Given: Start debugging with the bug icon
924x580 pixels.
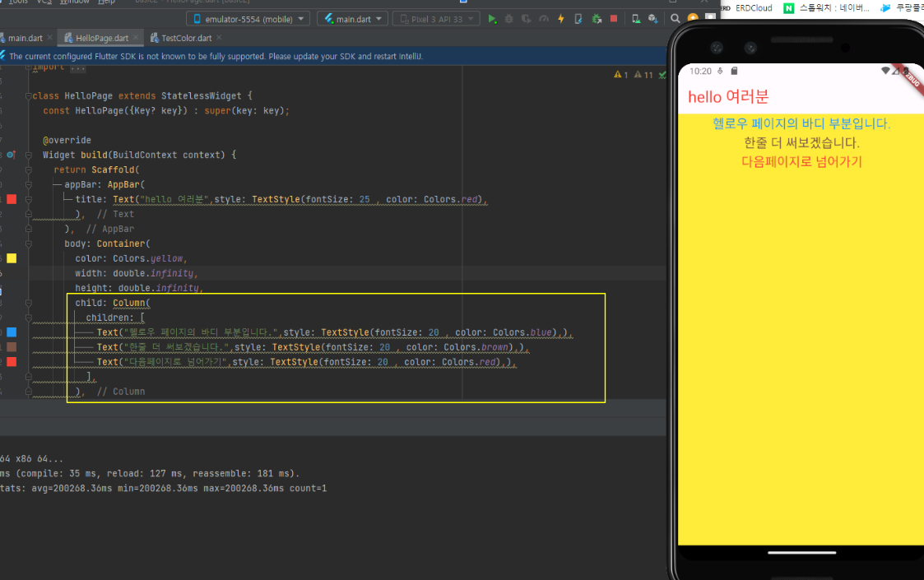Looking at the screenshot, I should (x=509, y=19).
